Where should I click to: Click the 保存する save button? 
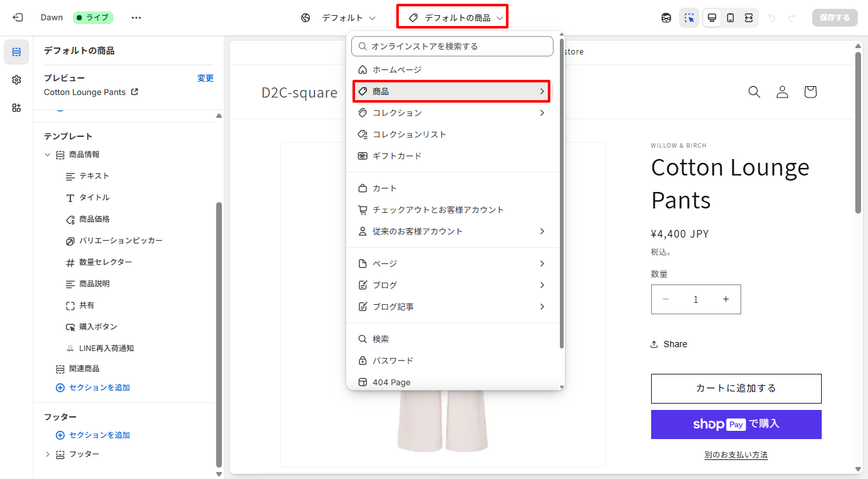(x=834, y=18)
